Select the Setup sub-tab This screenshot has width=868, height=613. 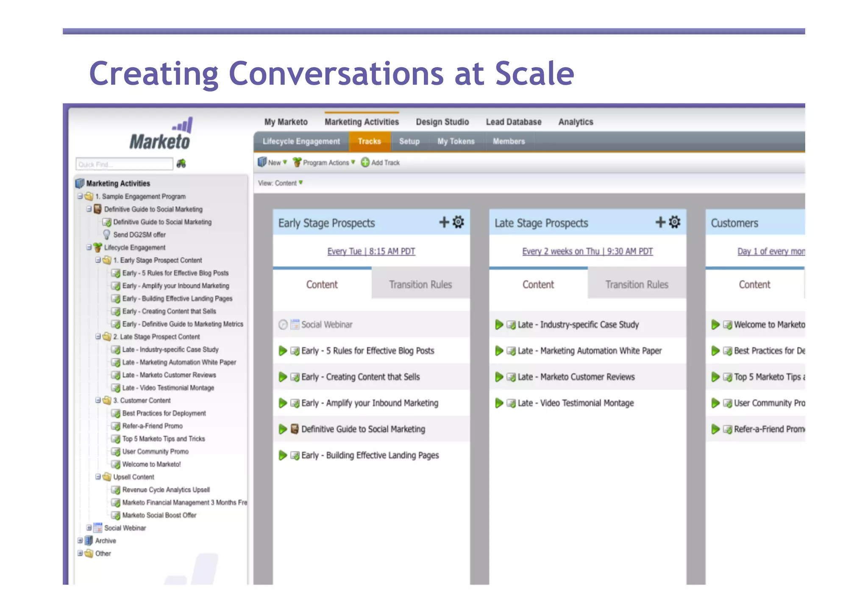[x=409, y=141]
